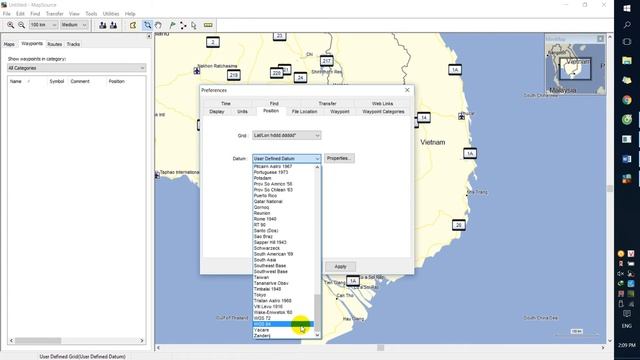The height and width of the screenshot is (360, 640).
Task: Switch to the Routes tab
Action: click(x=54, y=44)
